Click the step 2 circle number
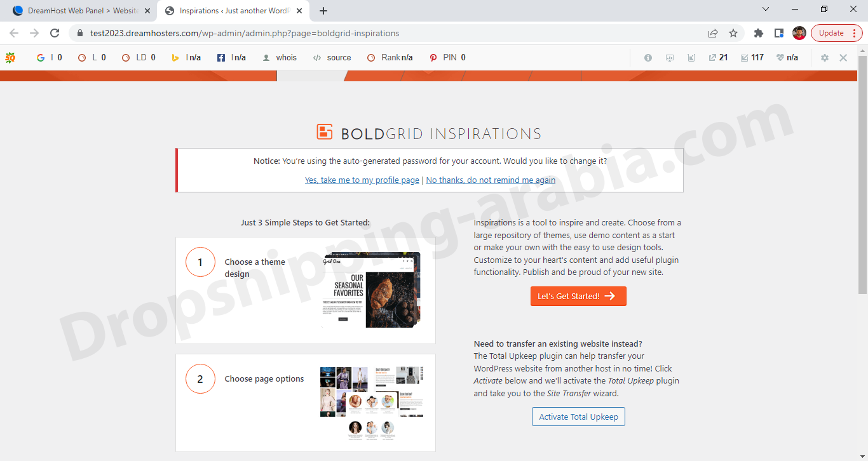868x461 pixels. point(200,378)
